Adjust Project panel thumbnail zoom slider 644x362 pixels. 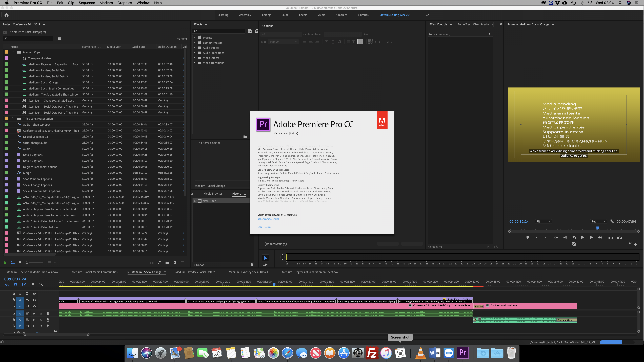click(34, 263)
